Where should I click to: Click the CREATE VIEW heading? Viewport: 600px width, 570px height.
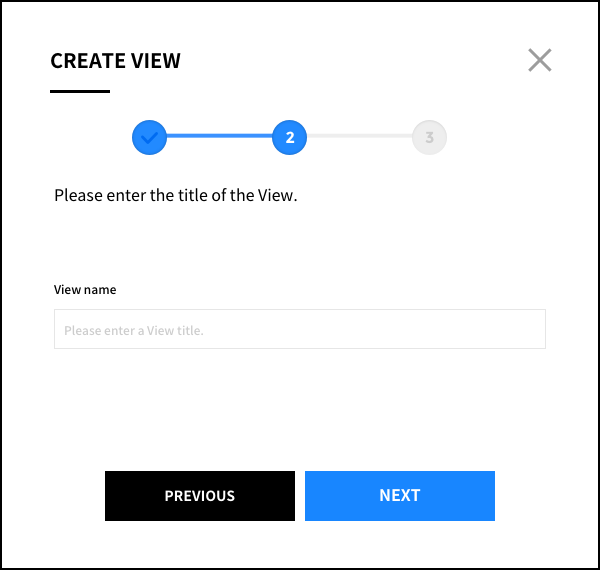pyautogui.click(x=116, y=61)
